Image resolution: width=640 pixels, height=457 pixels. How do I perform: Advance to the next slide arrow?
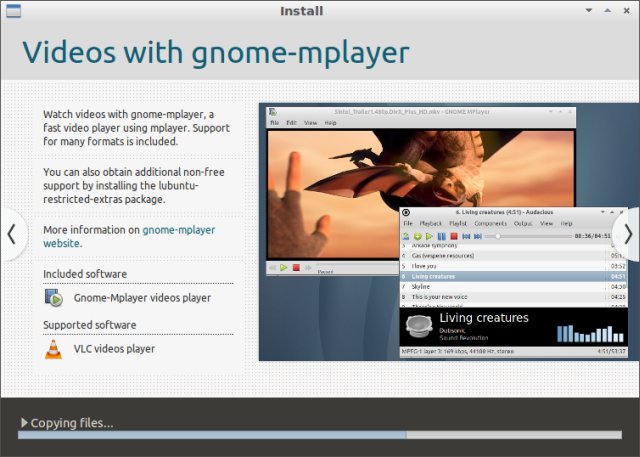(x=628, y=233)
